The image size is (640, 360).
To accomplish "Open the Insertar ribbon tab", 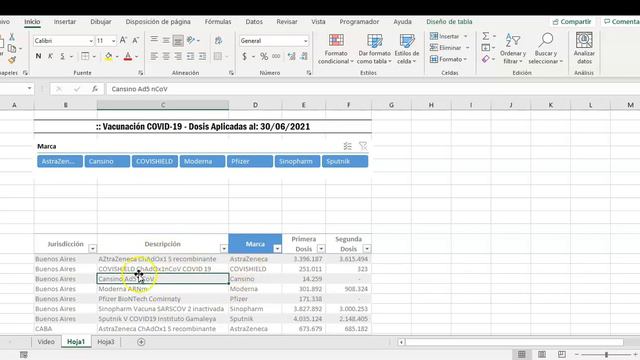I will coord(65,22).
